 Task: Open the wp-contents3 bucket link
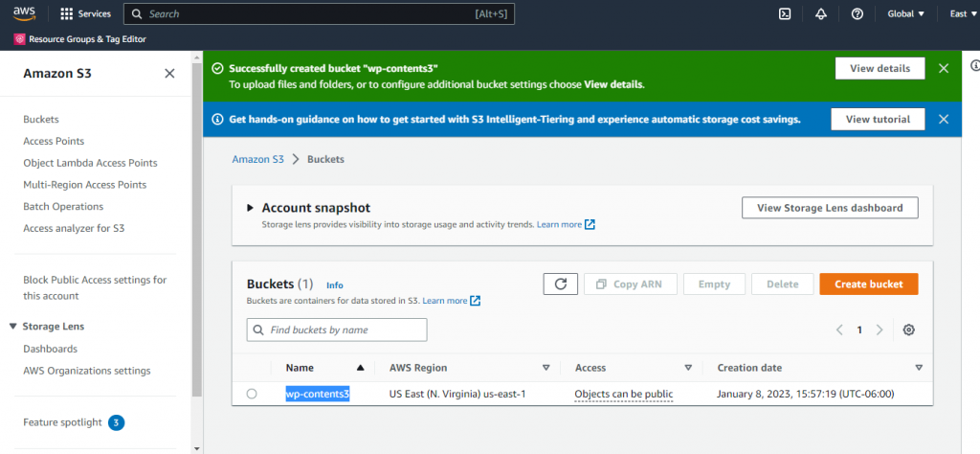point(318,394)
